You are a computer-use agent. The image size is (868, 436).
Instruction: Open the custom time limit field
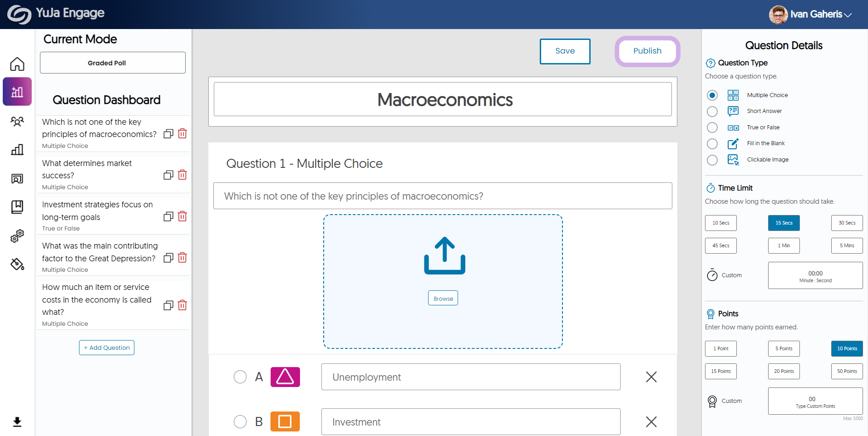pyautogui.click(x=815, y=275)
